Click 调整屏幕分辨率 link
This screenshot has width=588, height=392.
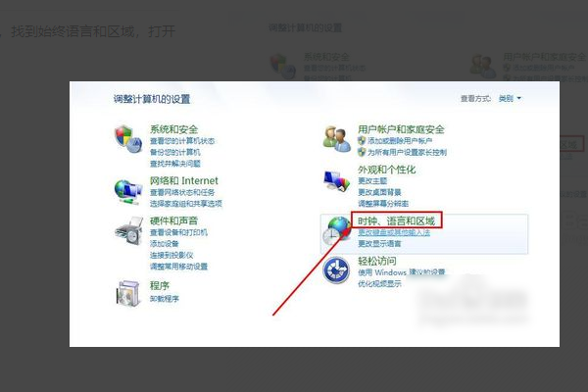coord(383,204)
